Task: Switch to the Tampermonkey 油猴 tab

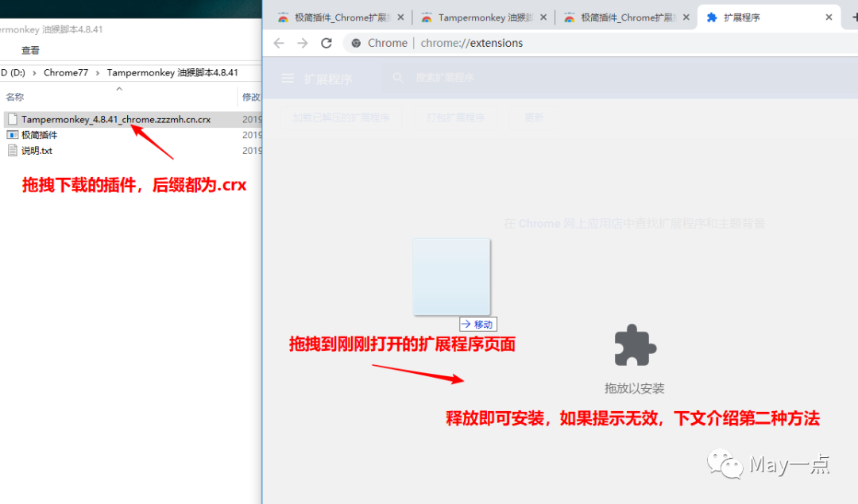Action: (484, 17)
